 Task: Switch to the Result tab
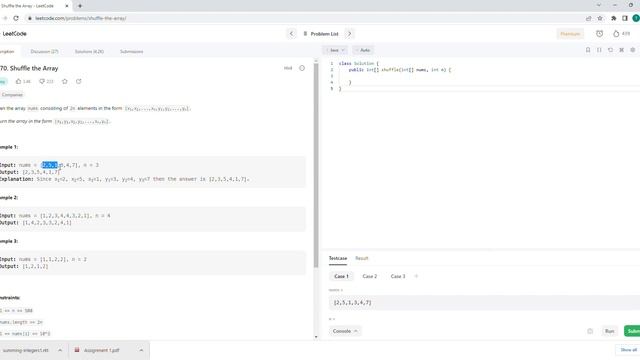point(362,258)
